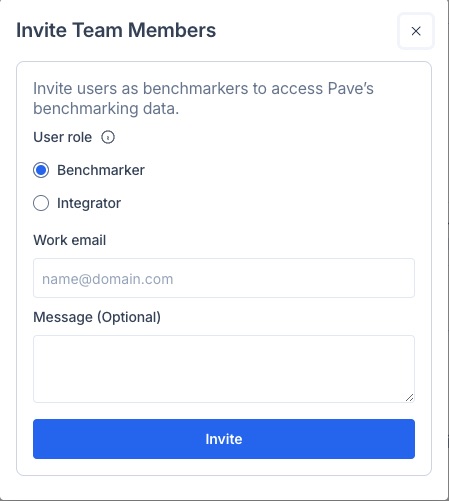Click the word Invite on blue button
Viewport: 449px width, 501px height.
tap(224, 439)
